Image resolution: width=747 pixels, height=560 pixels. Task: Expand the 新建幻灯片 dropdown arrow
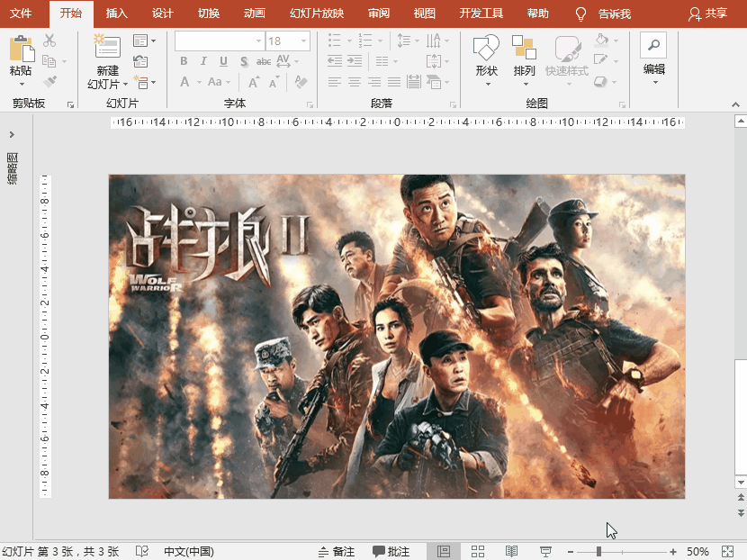point(125,85)
